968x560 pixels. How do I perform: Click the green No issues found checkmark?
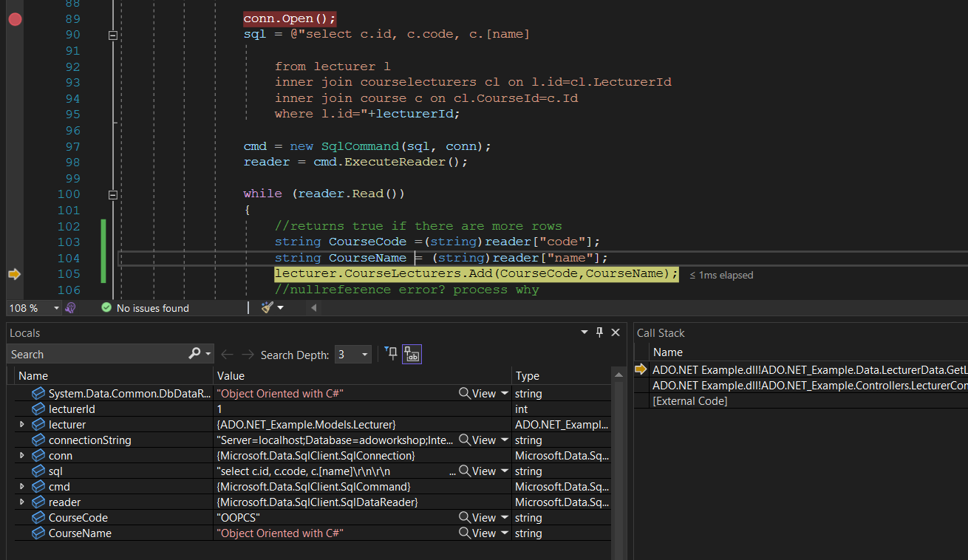pyautogui.click(x=106, y=307)
